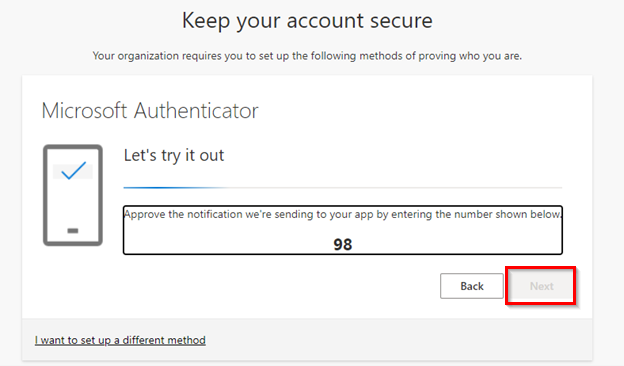Click the 'Your organization requires' subtitle text
Image resolution: width=624 pixels, height=366 pixels.
[x=307, y=56]
